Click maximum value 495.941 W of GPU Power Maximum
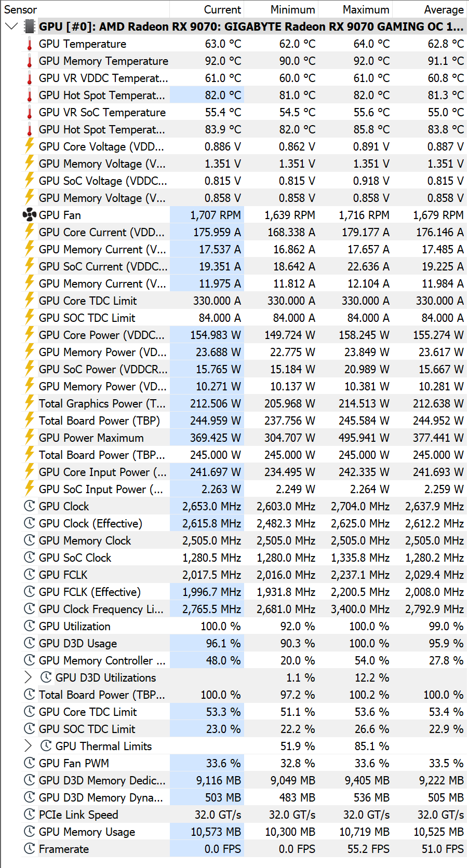This screenshot has height=868, width=469. click(x=364, y=438)
